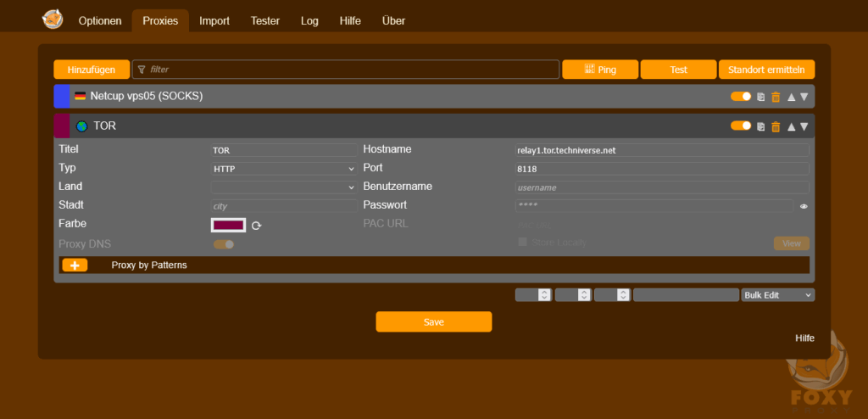The width and height of the screenshot is (868, 419).
Task: Click the first number stepper field
Action: pyautogui.click(x=533, y=295)
